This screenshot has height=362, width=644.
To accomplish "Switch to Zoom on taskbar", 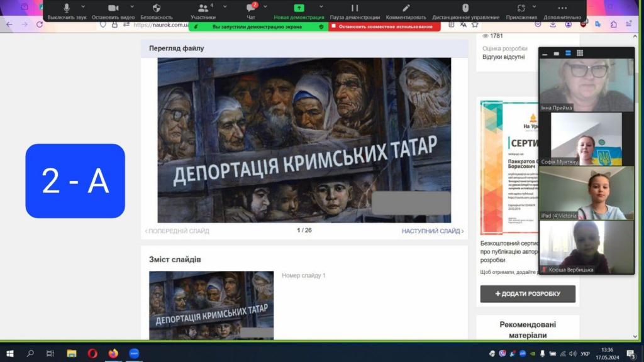I will (x=134, y=353).
